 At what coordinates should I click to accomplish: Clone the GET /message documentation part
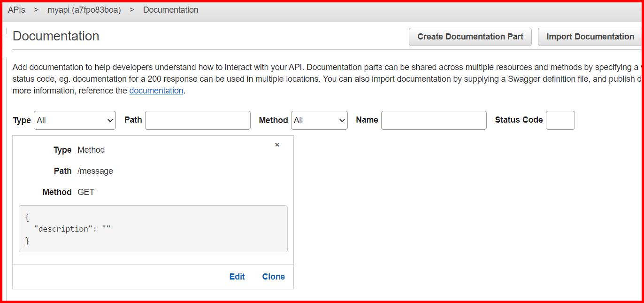[273, 277]
